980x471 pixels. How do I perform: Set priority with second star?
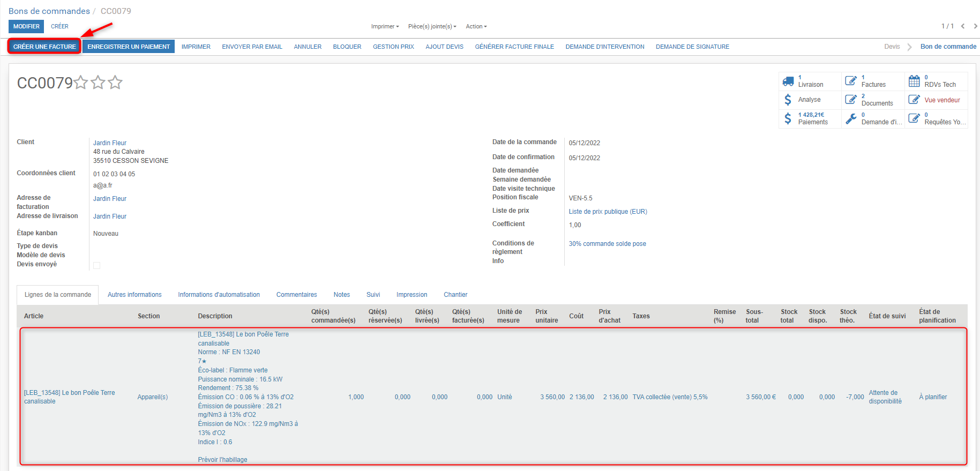click(x=98, y=83)
